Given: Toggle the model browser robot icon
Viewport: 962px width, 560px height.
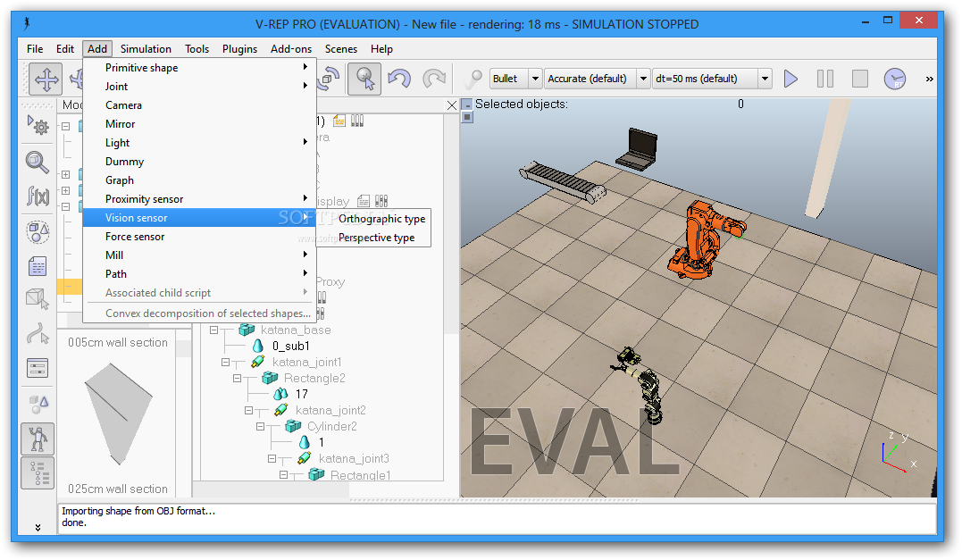Looking at the screenshot, I should pos(38,439).
